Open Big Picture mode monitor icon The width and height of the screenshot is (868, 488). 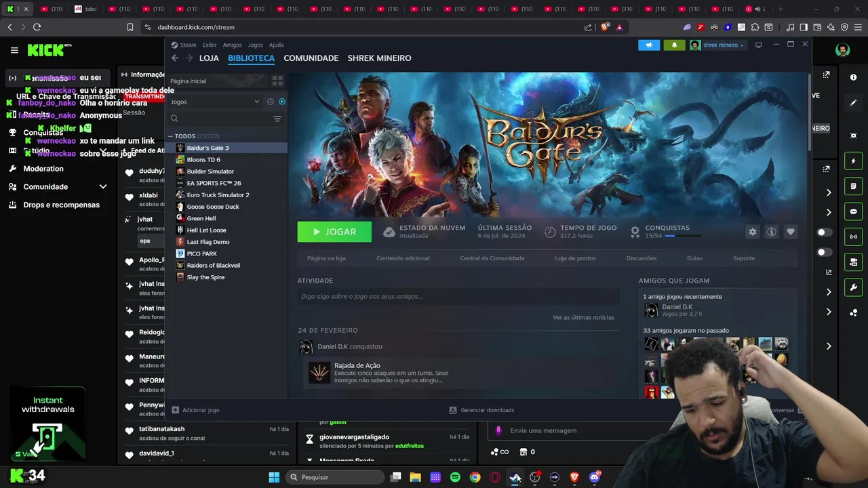pyautogui.click(x=759, y=45)
